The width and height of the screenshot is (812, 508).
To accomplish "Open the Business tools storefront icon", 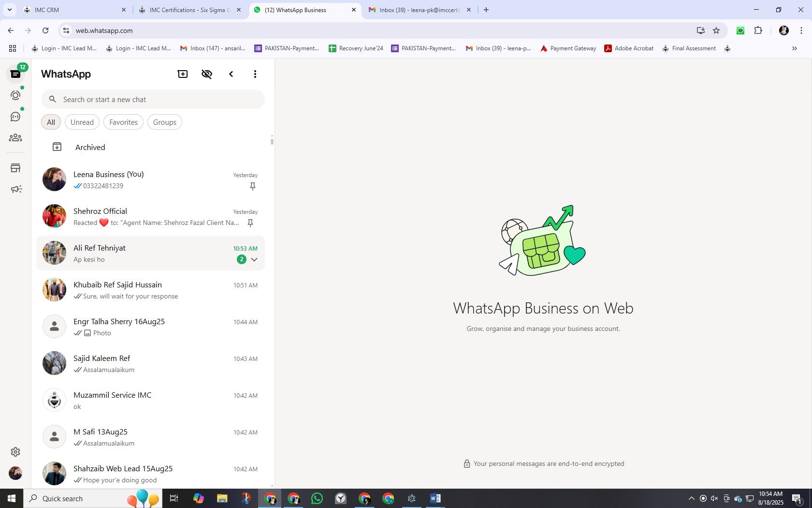I will [15, 168].
